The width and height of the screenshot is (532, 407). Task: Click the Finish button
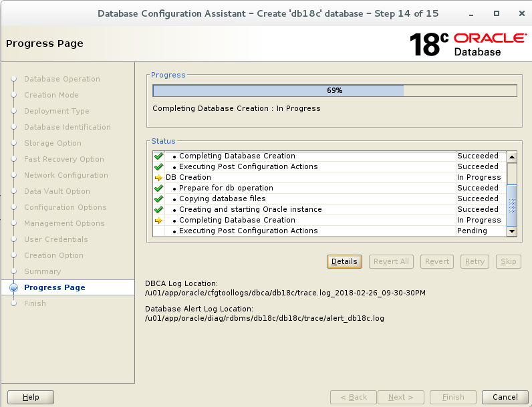coord(453,397)
